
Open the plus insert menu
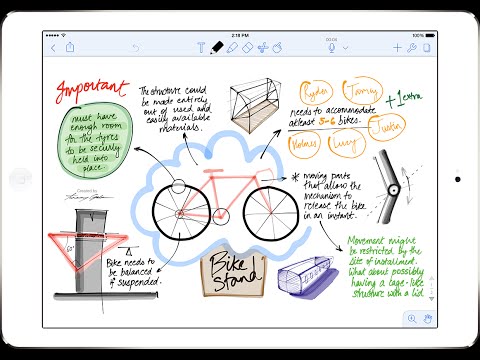pyautogui.click(x=397, y=48)
